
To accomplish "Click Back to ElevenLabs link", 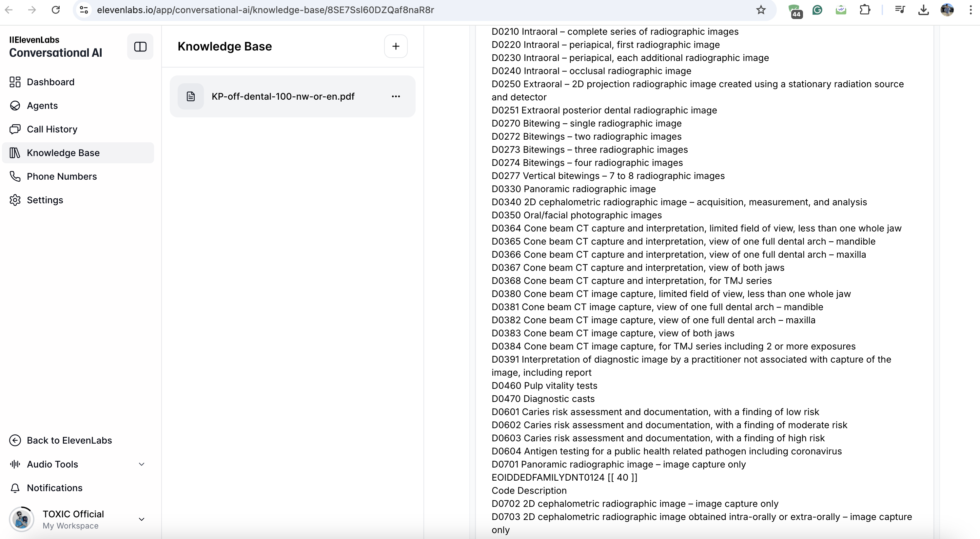I will [69, 440].
